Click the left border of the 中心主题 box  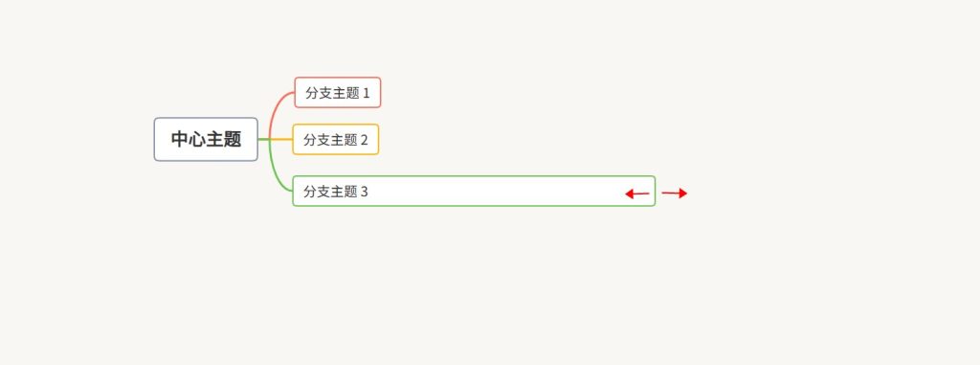(154, 139)
